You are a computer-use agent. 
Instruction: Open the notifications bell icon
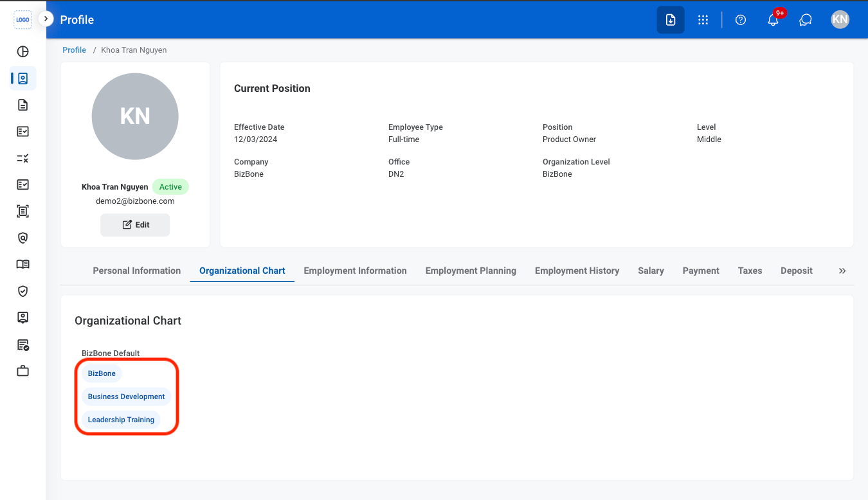point(773,20)
